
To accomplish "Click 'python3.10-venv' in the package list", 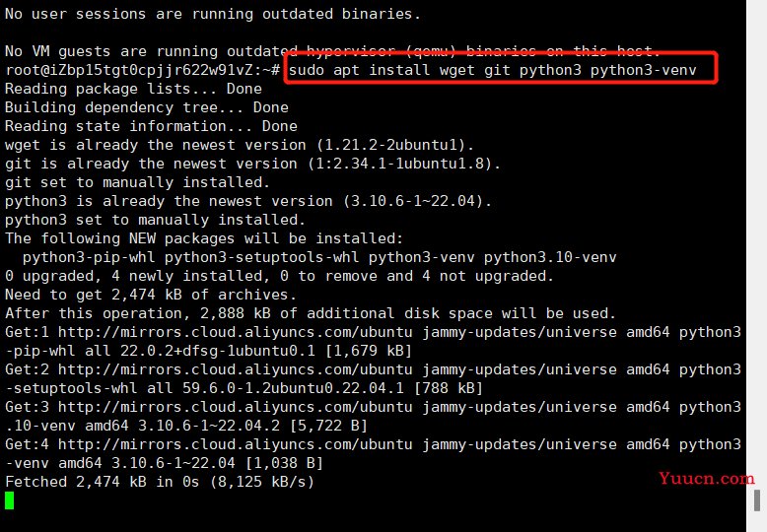I will tap(550, 258).
